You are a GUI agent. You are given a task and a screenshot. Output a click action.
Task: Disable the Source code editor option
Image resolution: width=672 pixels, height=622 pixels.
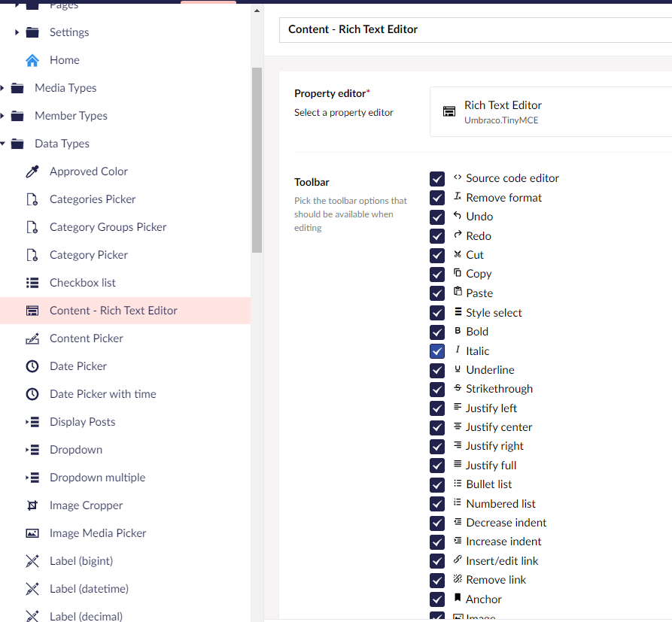tap(437, 178)
